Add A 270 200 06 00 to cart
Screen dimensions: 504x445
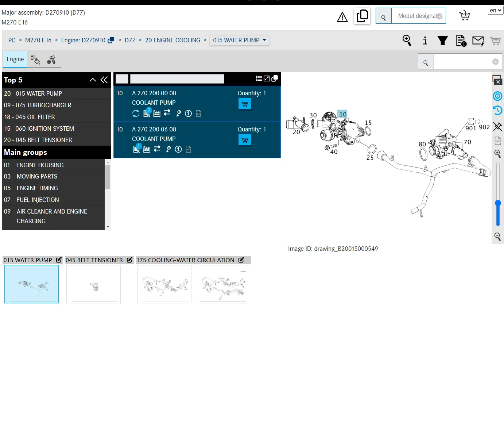click(245, 140)
